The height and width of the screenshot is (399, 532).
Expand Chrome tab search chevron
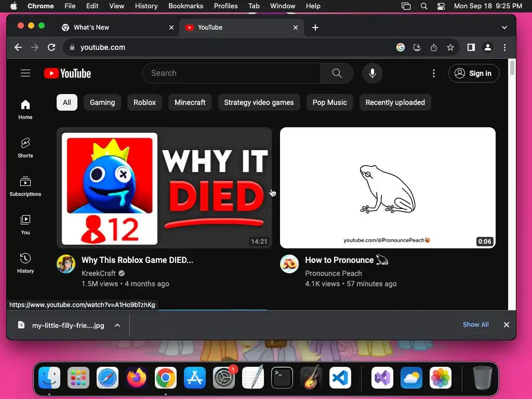point(504,28)
